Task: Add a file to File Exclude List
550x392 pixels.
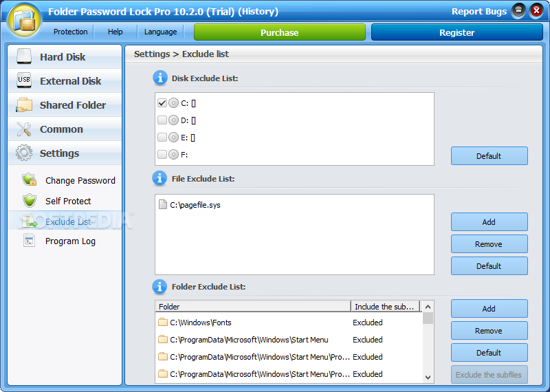Action: point(489,222)
